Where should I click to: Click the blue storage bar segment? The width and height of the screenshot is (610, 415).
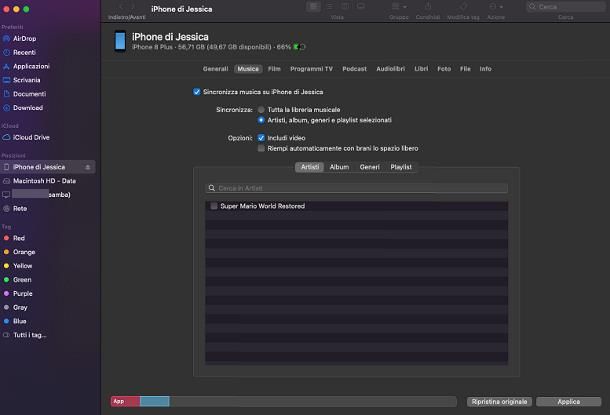[x=154, y=401]
